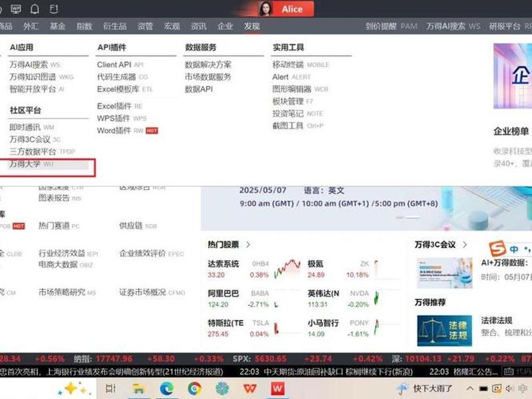Show hidden tray icons with the caret
Image resolution: width=532 pixels, height=399 pixels.
pyautogui.click(x=470, y=388)
